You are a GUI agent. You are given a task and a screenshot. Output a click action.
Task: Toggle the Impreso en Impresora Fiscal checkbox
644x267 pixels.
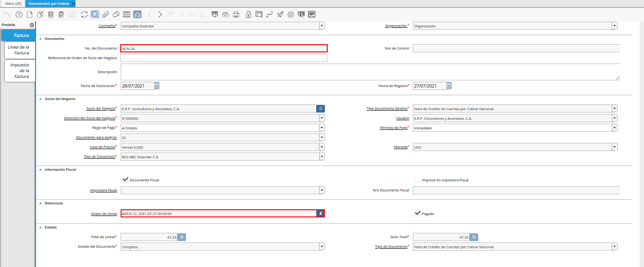pos(418,179)
